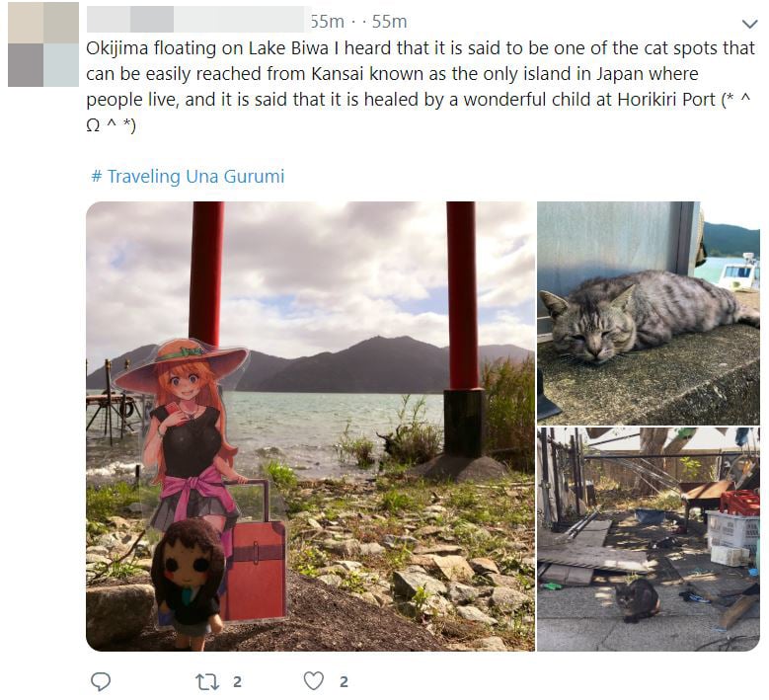Click the reply speech bubble icon
This screenshot has width=769, height=700.
click(x=101, y=681)
